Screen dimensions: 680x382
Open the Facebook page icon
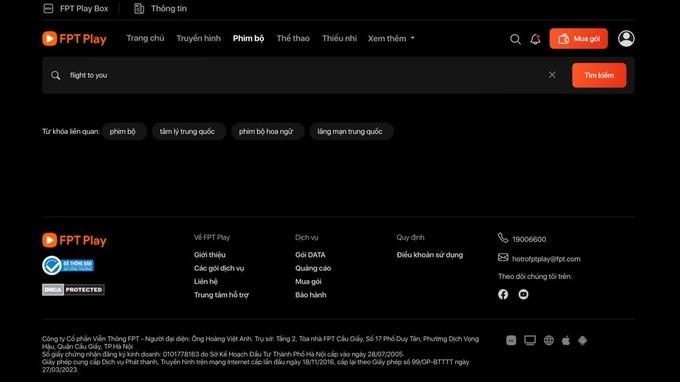click(x=503, y=294)
